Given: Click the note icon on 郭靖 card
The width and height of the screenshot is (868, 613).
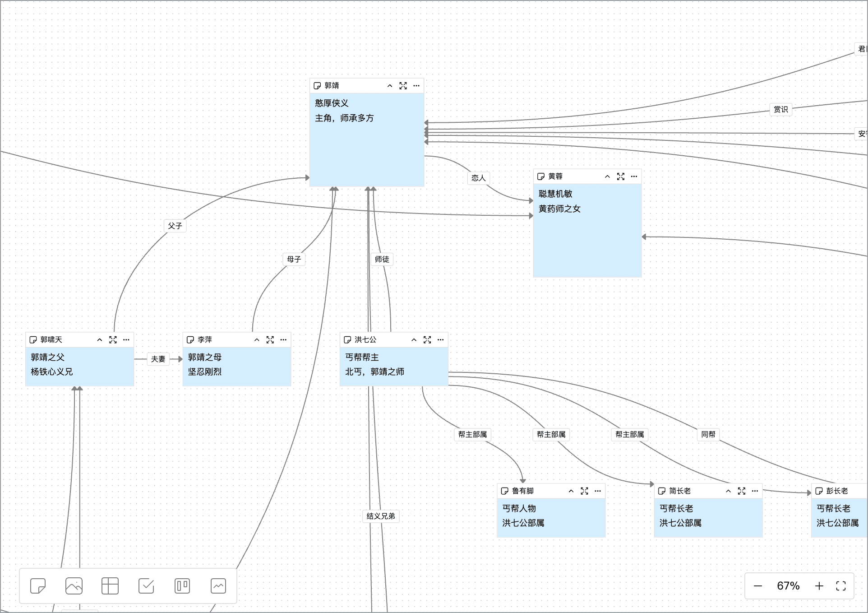Looking at the screenshot, I should [317, 86].
